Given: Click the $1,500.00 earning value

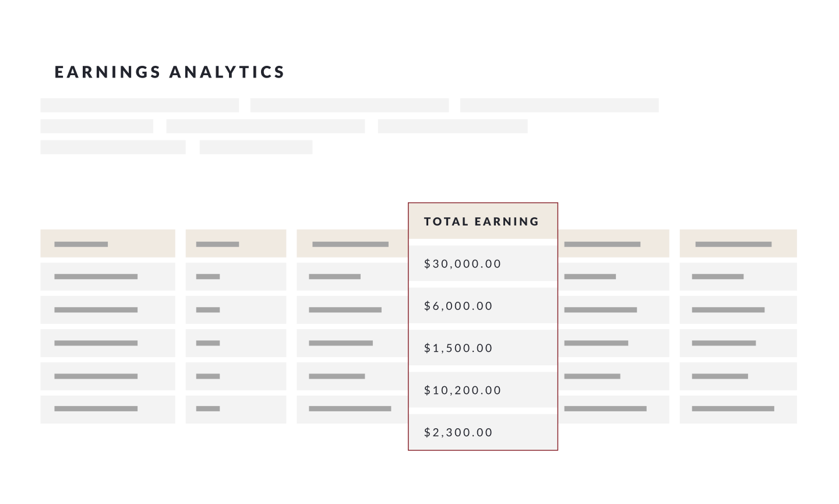Looking at the screenshot, I should [x=459, y=348].
